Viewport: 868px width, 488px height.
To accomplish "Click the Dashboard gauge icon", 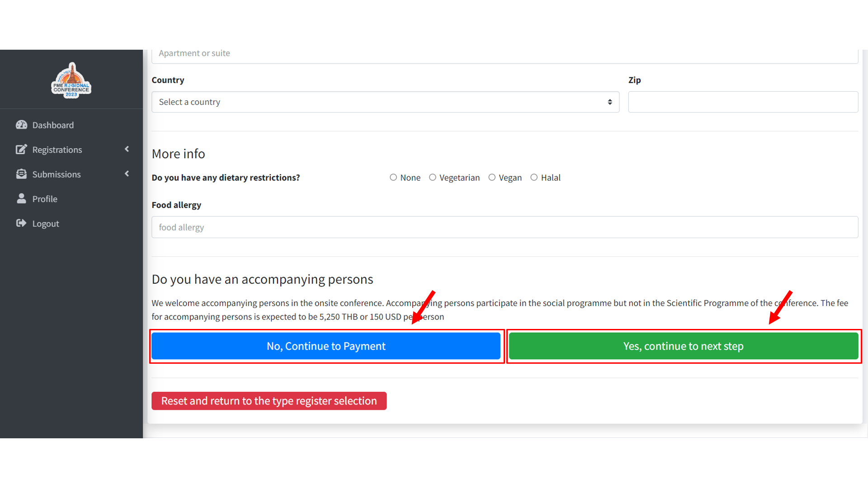I will click(x=21, y=125).
